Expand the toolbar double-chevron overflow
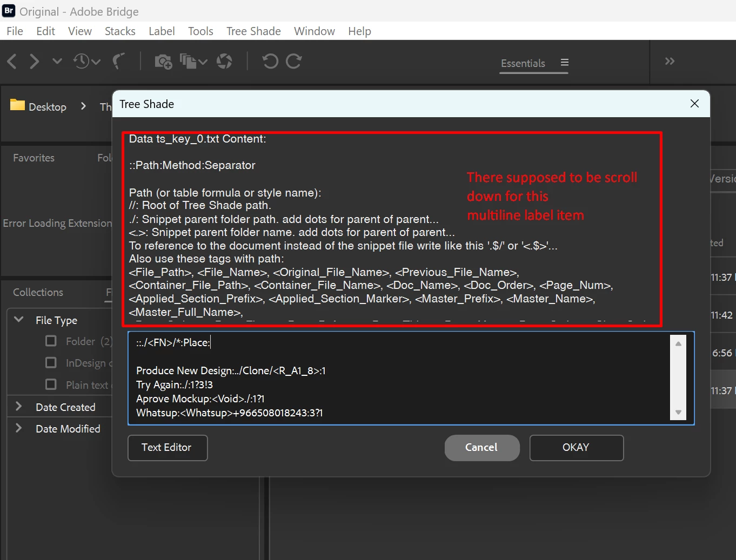Screen dimensions: 736x560 [x=670, y=61]
